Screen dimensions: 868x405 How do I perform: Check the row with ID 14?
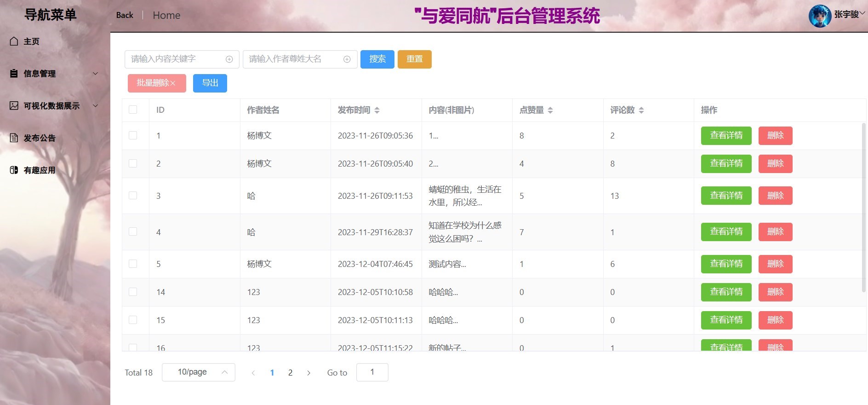tap(133, 292)
